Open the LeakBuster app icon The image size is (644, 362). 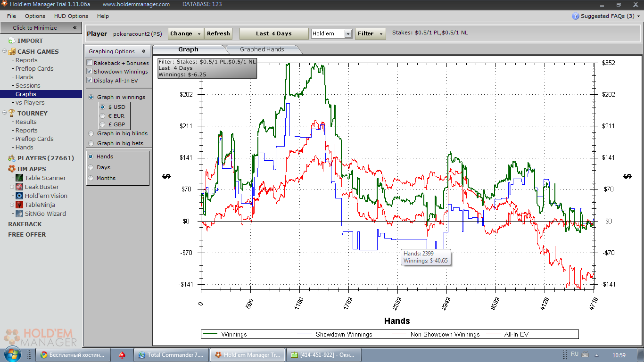[x=19, y=187]
